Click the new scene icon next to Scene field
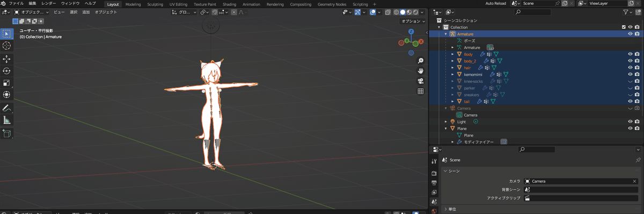The image size is (644, 214). coord(565,4)
